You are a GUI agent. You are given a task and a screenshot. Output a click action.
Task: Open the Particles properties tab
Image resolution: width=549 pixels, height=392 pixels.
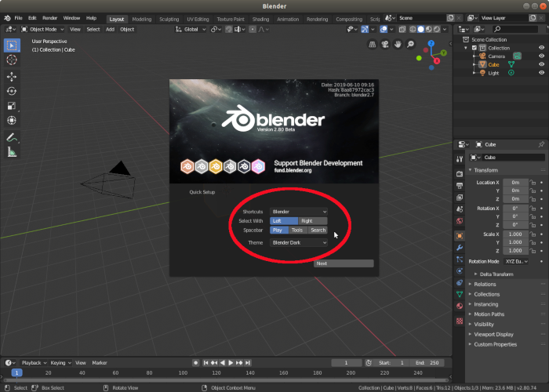pos(460,260)
